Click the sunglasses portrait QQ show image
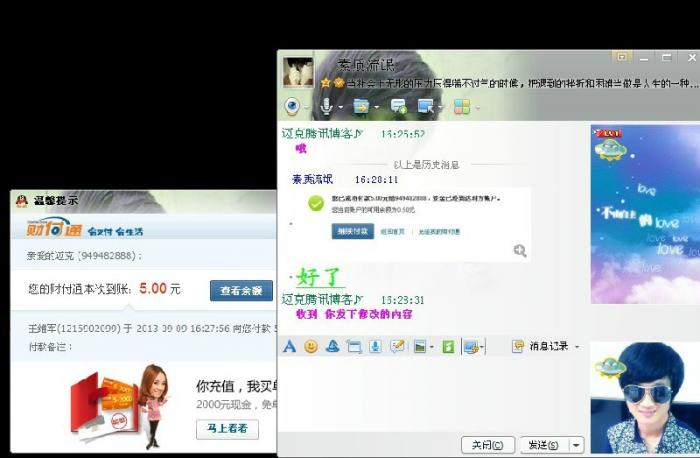This screenshot has width=700, height=458. 645,398
